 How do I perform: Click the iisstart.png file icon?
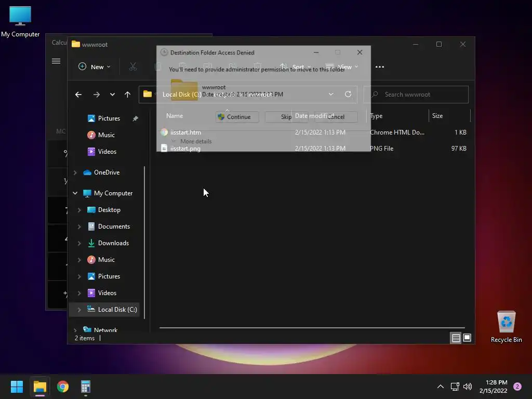tap(164, 148)
